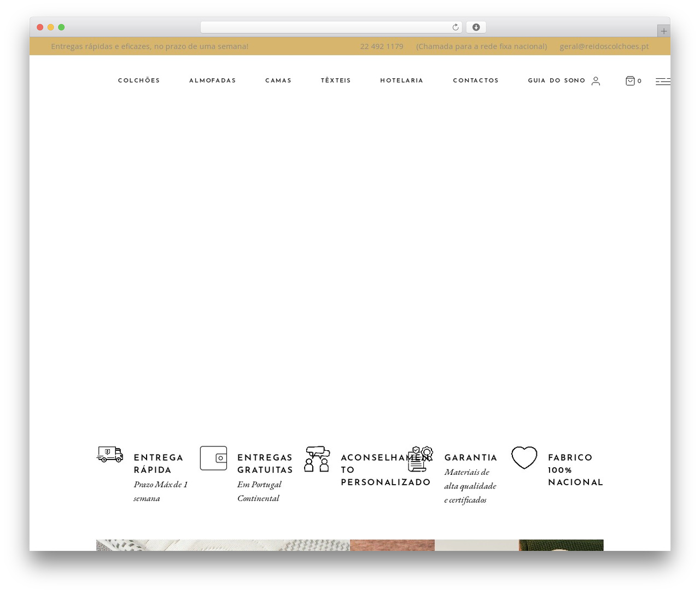
Task: Open the Almofadas menu
Action: tap(213, 80)
